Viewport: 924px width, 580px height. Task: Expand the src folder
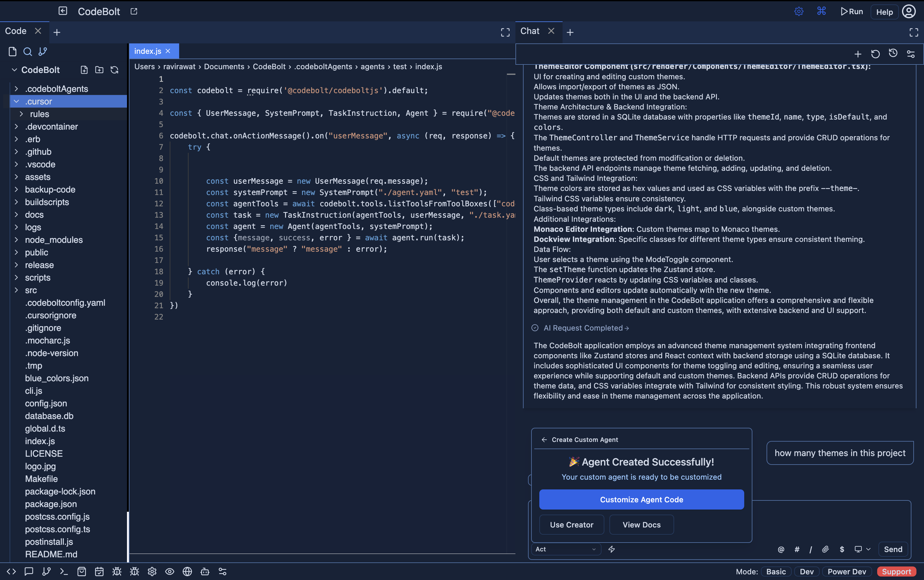pyautogui.click(x=16, y=290)
